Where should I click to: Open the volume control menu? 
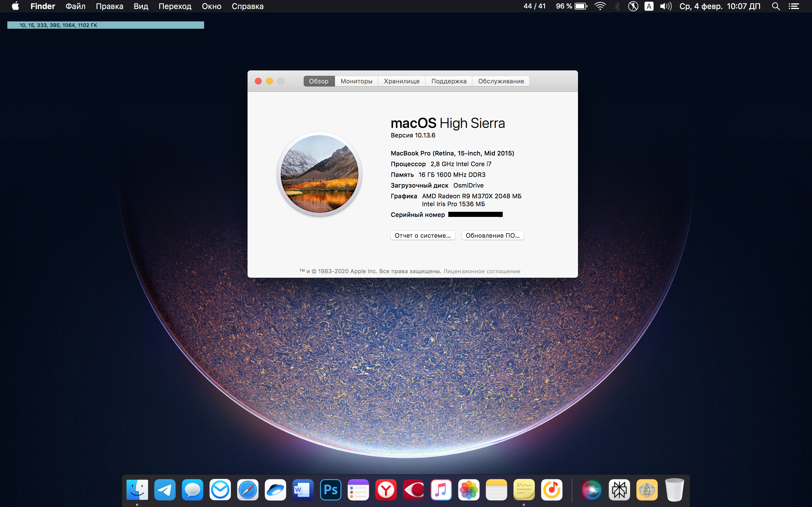pos(666,6)
